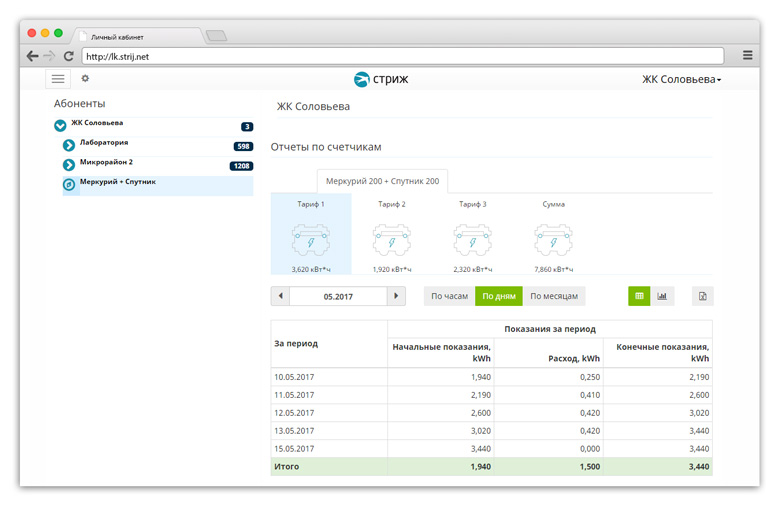Image resolution: width=780 pixels, height=520 pixels.
Task: Expand the Микрорайон 2 node
Action: (69, 165)
